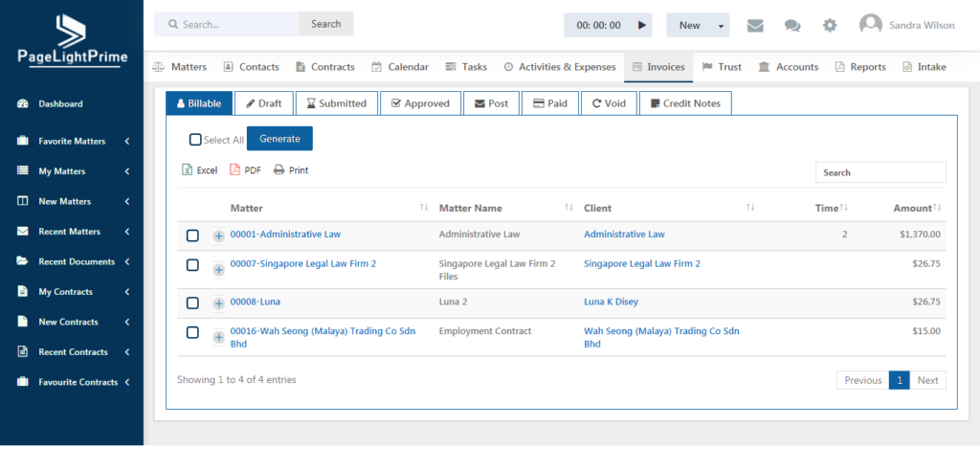
Task: Switch to the Approved tab
Action: [420, 103]
